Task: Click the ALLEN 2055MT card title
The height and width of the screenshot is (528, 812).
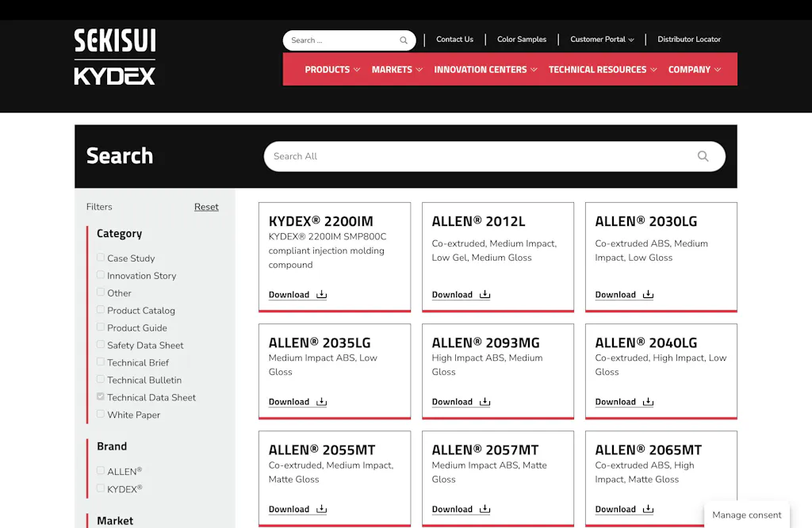Action: [x=322, y=450]
